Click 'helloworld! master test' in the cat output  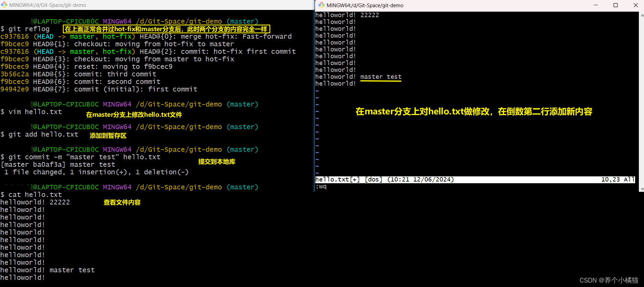click(x=48, y=270)
